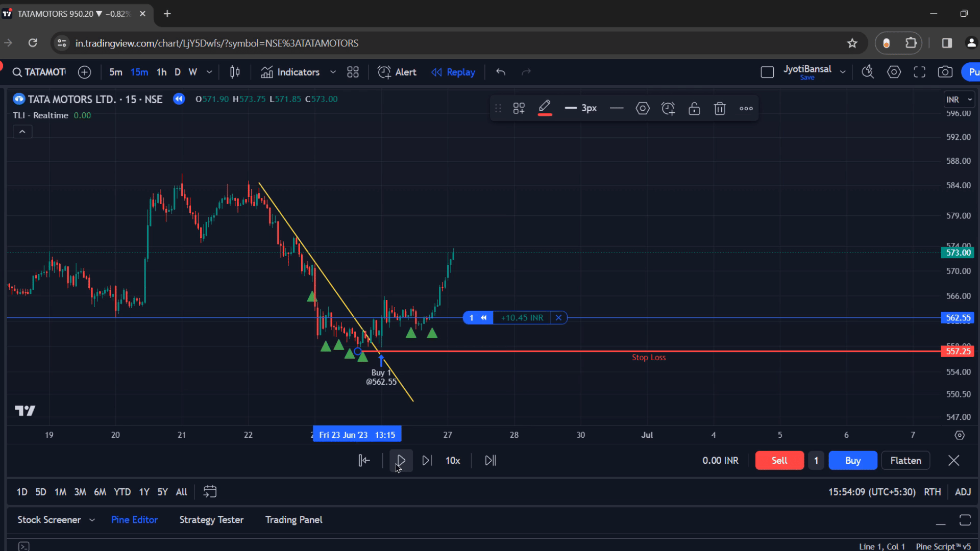Open the chart type candles icon
Image resolution: width=980 pixels, height=551 pixels.
tap(235, 72)
